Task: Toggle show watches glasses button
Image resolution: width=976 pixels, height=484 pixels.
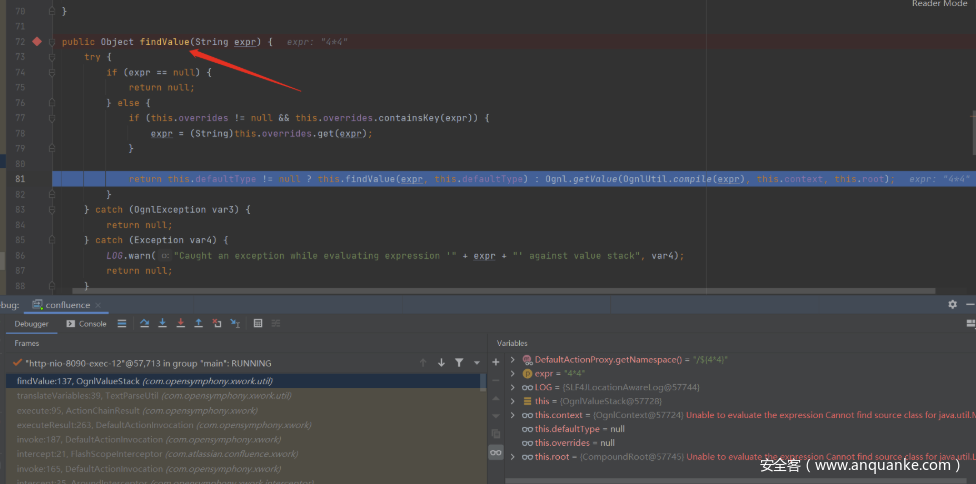Action: coord(495,452)
